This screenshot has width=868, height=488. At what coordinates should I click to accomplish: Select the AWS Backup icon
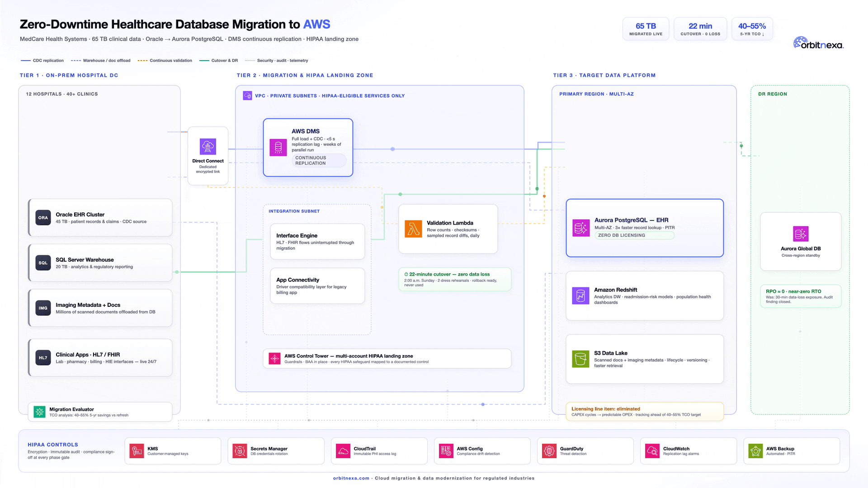[x=755, y=450]
